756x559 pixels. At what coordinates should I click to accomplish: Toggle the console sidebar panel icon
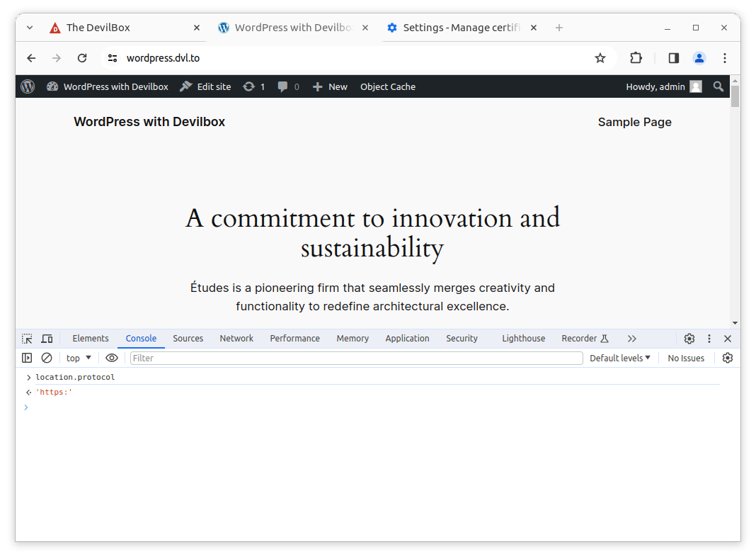coord(27,358)
